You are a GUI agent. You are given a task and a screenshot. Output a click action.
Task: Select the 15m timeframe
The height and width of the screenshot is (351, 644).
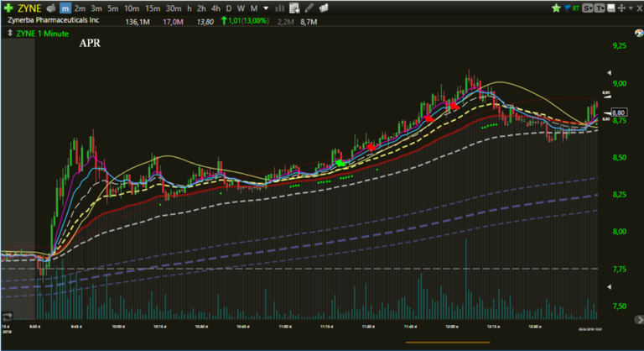pos(153,8)
